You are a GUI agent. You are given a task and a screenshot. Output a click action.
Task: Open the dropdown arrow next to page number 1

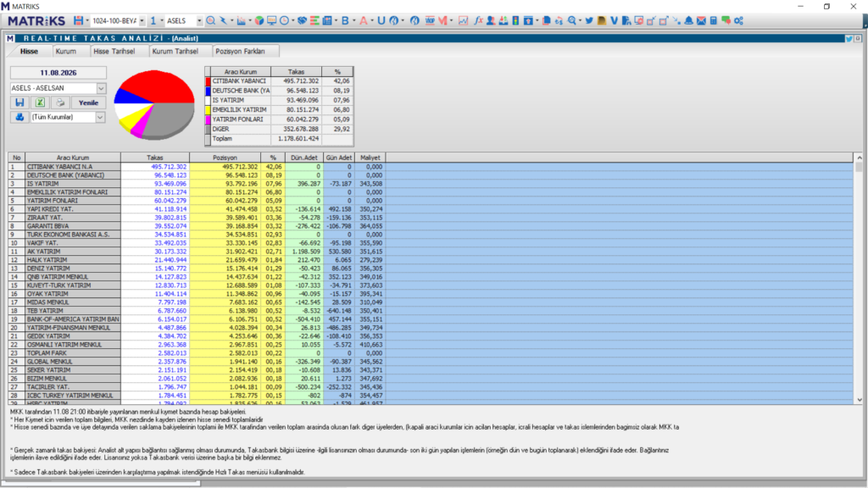pos(162,20)
